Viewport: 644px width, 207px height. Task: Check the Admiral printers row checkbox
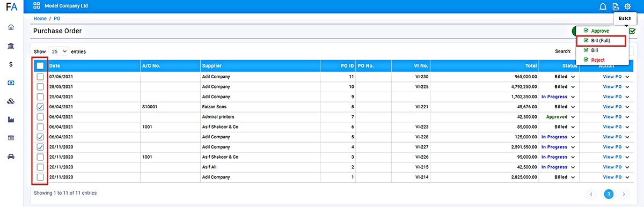coord(40,117)
